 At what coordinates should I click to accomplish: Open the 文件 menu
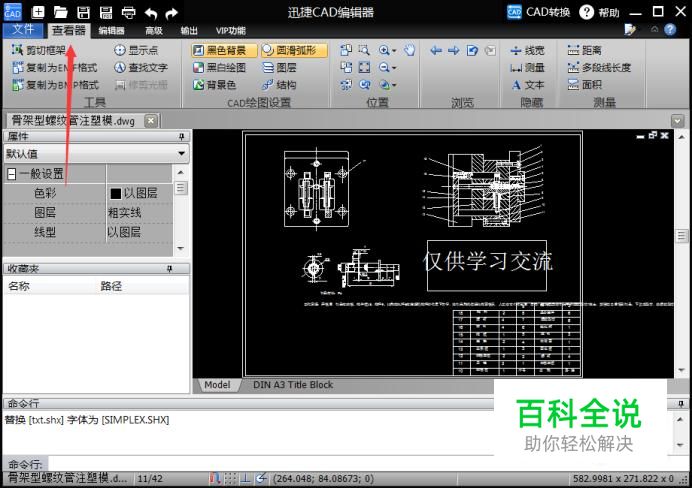(23, 30)
